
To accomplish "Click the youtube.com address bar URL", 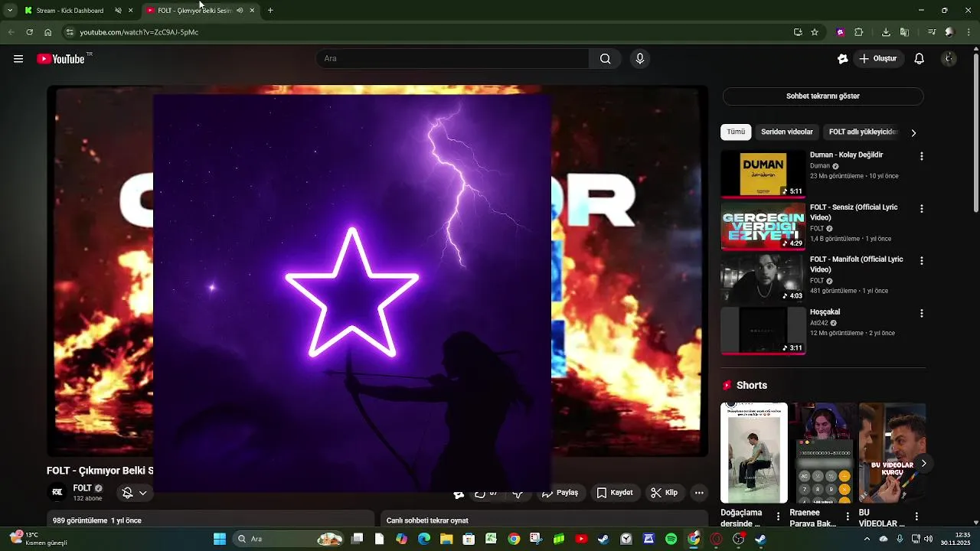I will 139,32.
